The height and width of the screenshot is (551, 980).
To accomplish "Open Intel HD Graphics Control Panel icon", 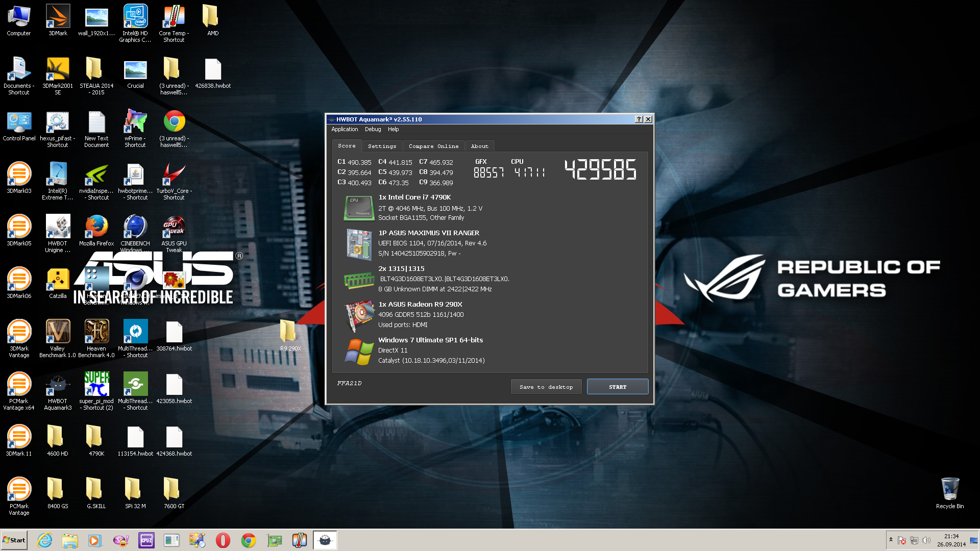I will point(135,23).
